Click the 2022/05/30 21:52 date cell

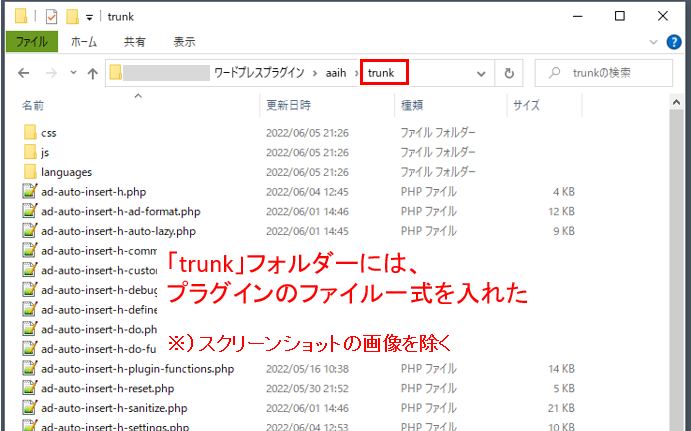307,389
